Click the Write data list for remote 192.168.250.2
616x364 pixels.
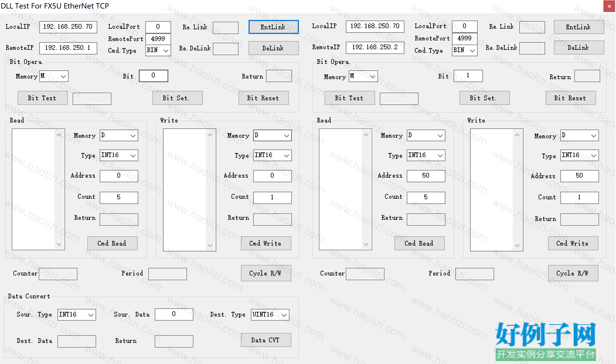point(497,190)
